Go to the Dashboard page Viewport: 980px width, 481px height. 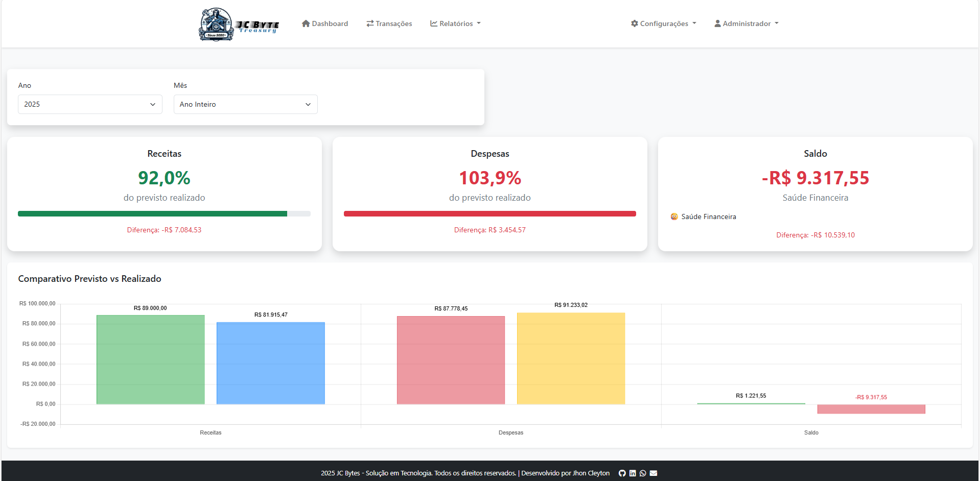coord(325,23)
